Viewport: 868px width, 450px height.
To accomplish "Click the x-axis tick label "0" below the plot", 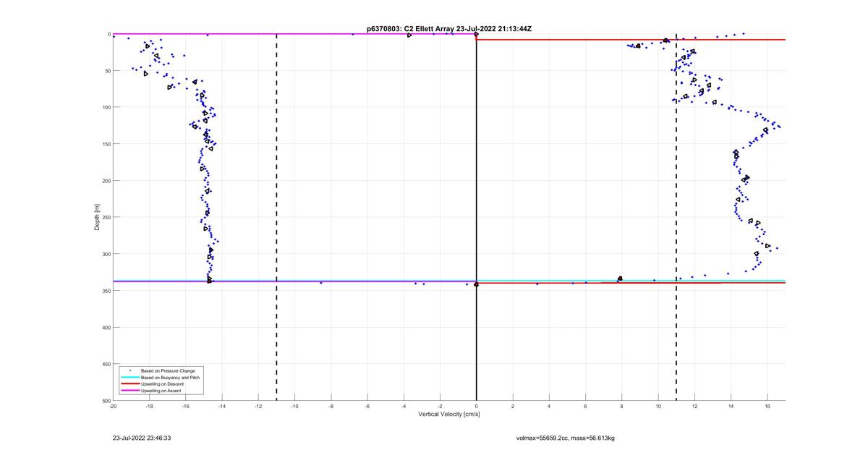I will tap(476, 406).
